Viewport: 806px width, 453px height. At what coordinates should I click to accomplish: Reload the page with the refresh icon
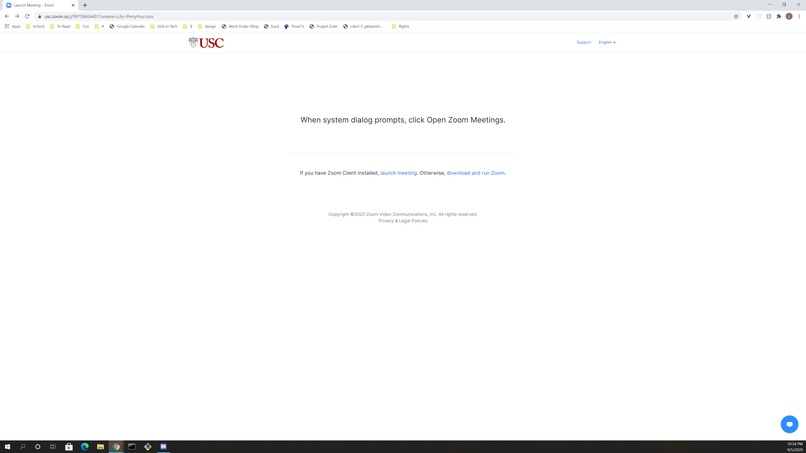pyautogui.click(x=27, y=16)
